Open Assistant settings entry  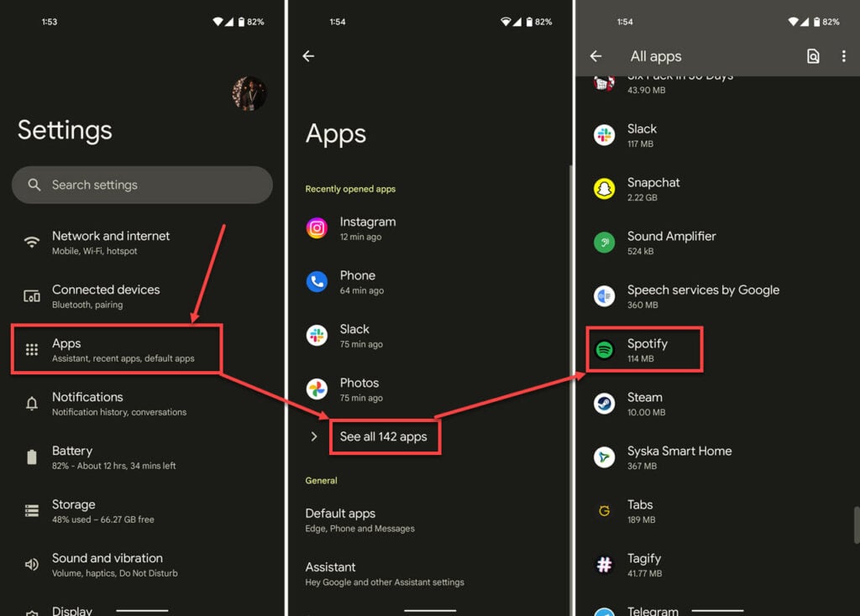coord(429,573)
